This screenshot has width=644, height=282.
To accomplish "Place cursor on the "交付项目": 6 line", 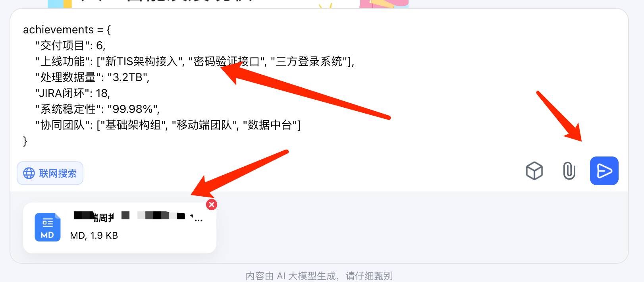I will 70,46.
